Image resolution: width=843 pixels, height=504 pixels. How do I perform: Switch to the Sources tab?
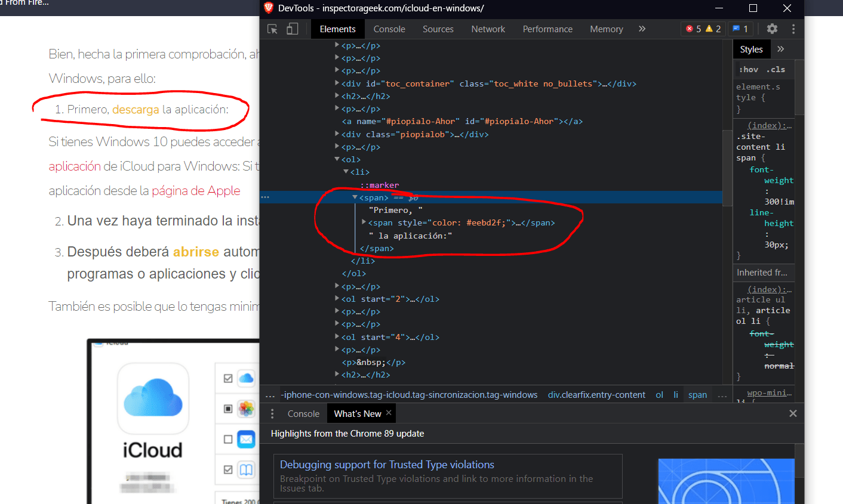click(x=438, y=29)
